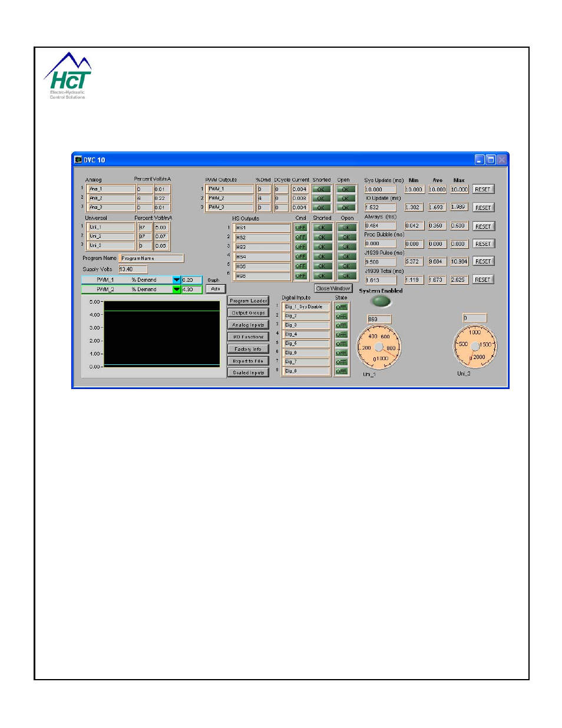
Task: Reset the J1939 Total timing statistics
Action: click(483, 279)
